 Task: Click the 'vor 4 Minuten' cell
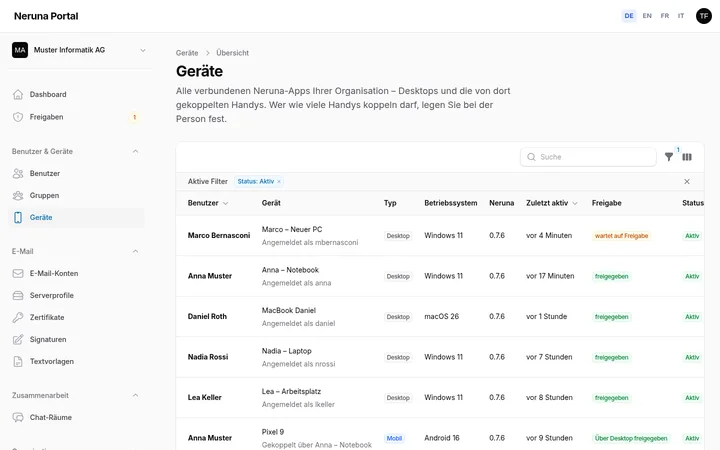pyautogui.click(x=549, y=236)
